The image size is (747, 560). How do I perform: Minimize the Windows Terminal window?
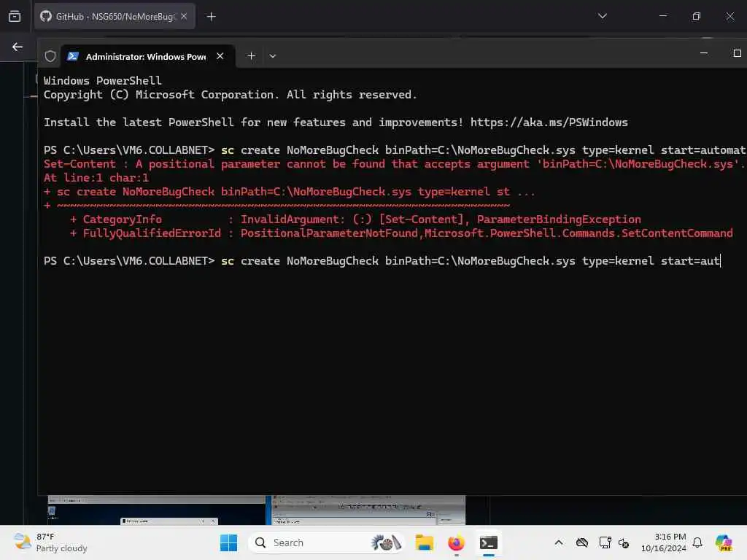[704, 52]
